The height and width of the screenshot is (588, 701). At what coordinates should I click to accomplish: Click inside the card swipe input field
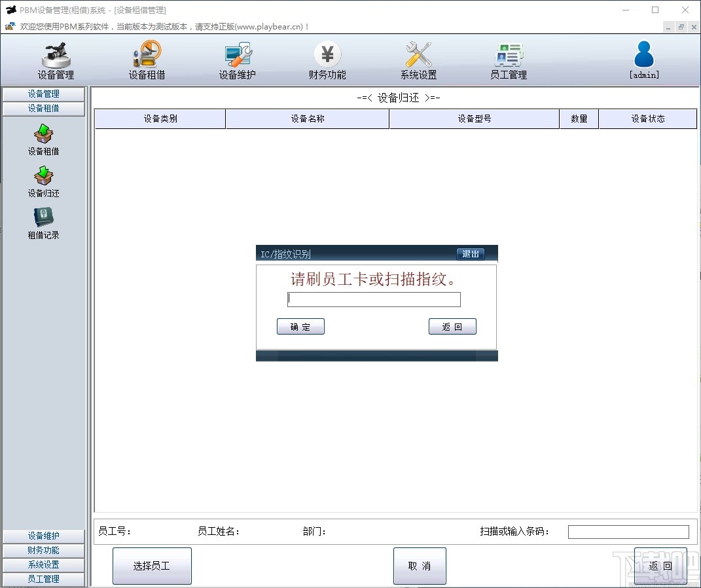coord(373,299)
